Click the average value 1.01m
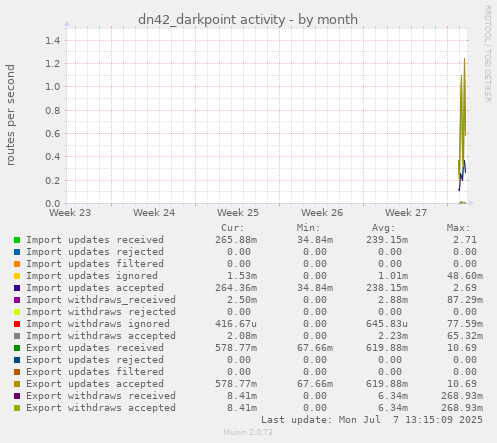This screenshot has height=443, width=497. [393, 276]
